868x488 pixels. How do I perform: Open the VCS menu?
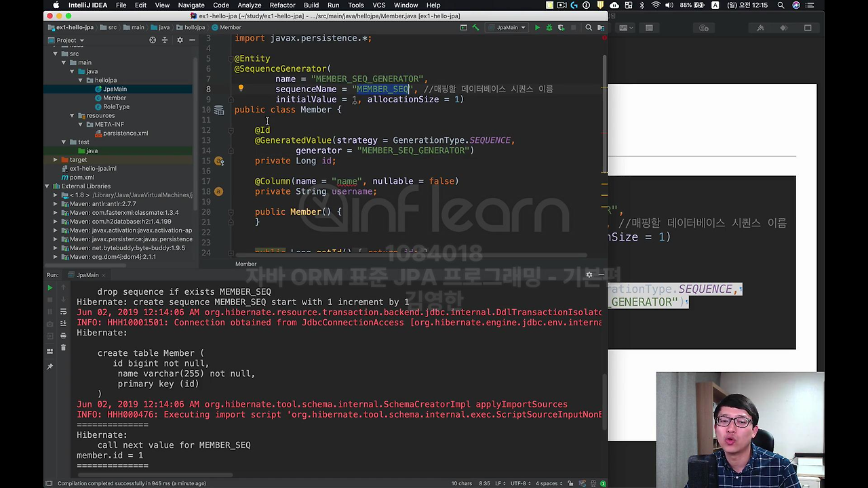coord(379,5)
